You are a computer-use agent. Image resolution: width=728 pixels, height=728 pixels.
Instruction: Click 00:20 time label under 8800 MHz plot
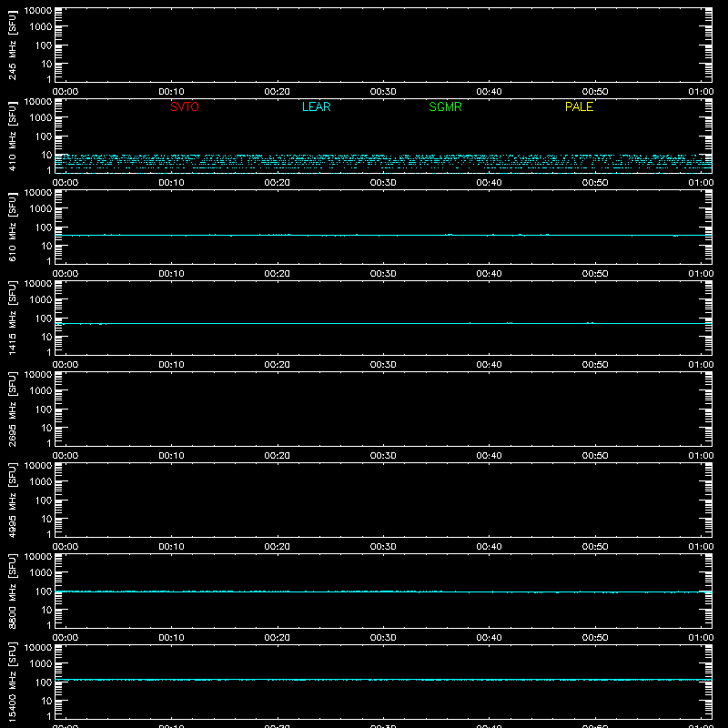click(278, 638)
